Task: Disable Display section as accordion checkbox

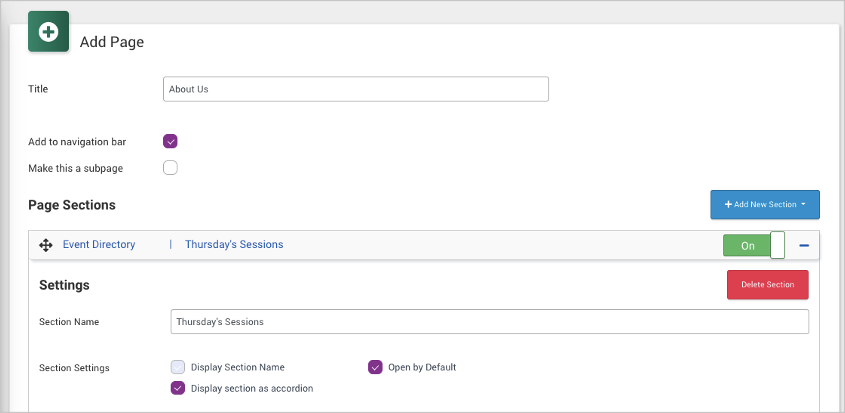Action: click(x=177, y=388)
